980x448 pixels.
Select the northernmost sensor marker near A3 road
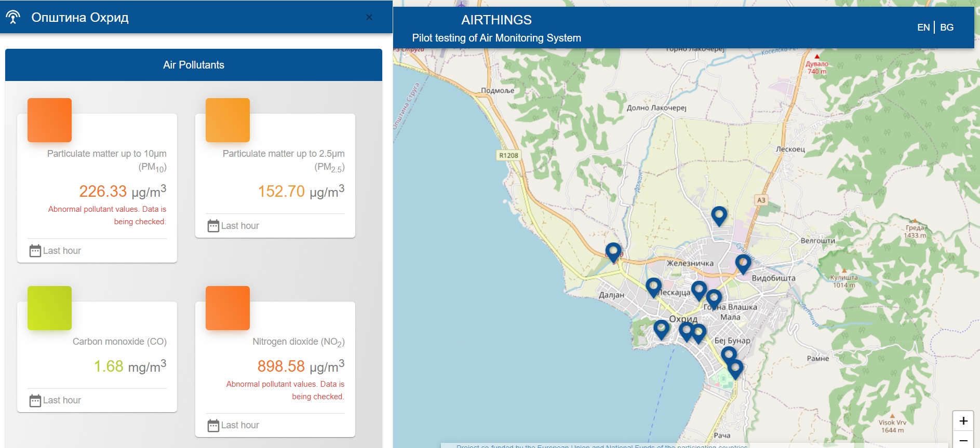pyautogui.click(x=719, y=214)
